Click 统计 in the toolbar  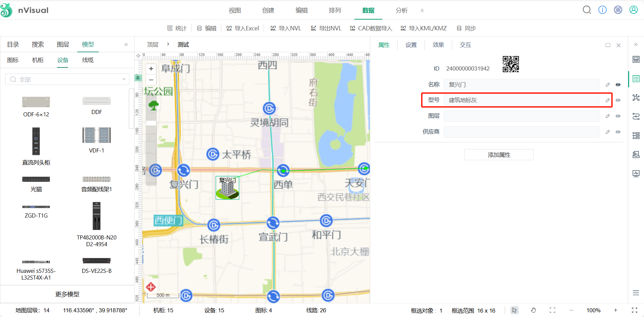click(x=177, y=28)
